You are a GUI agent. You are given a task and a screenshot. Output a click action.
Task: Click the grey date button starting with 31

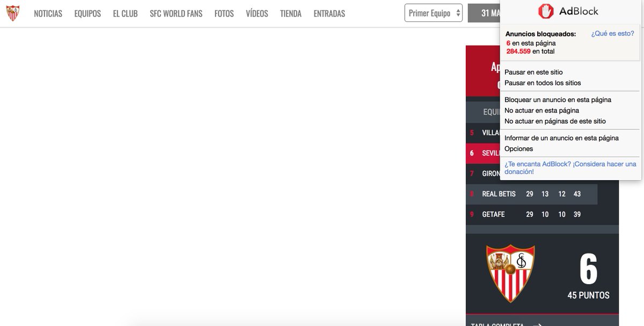point(484,13)
